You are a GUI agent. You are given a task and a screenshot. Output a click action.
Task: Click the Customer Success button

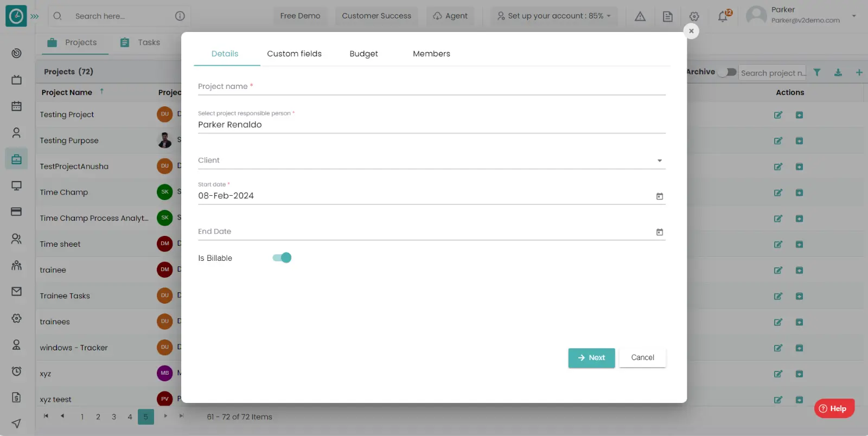tap(376, 16)
